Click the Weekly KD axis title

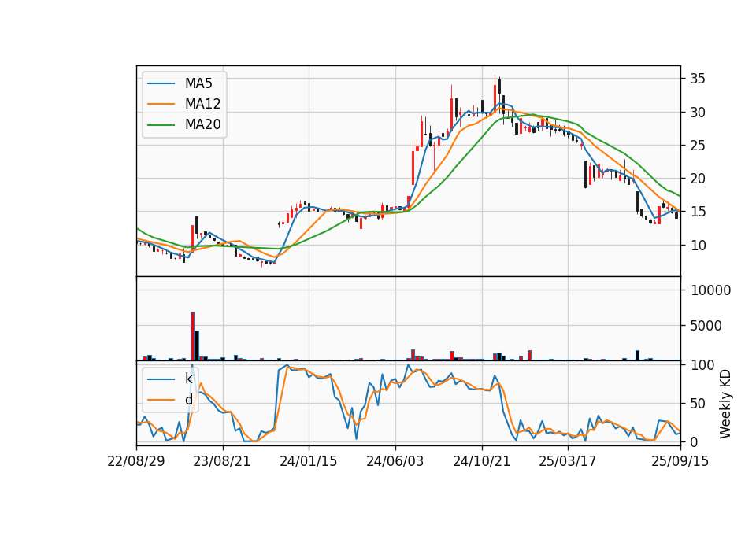tap(725, 404)
